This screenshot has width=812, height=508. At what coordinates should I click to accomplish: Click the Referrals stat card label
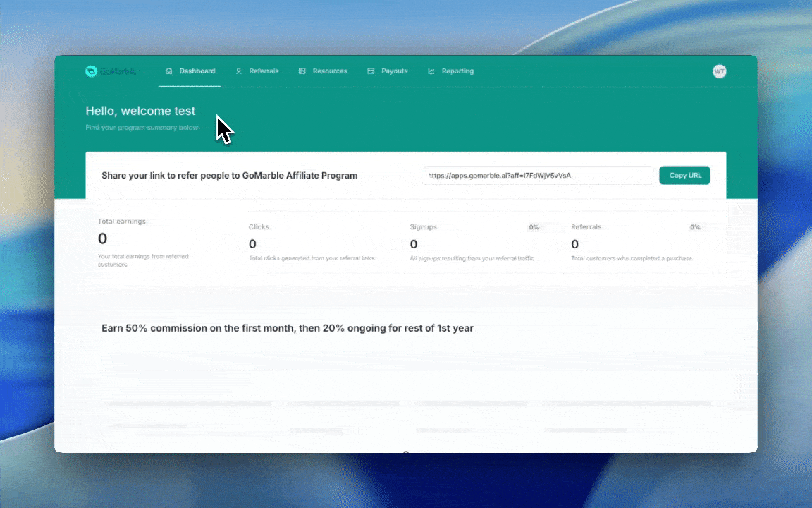click(x=586, y=227)
